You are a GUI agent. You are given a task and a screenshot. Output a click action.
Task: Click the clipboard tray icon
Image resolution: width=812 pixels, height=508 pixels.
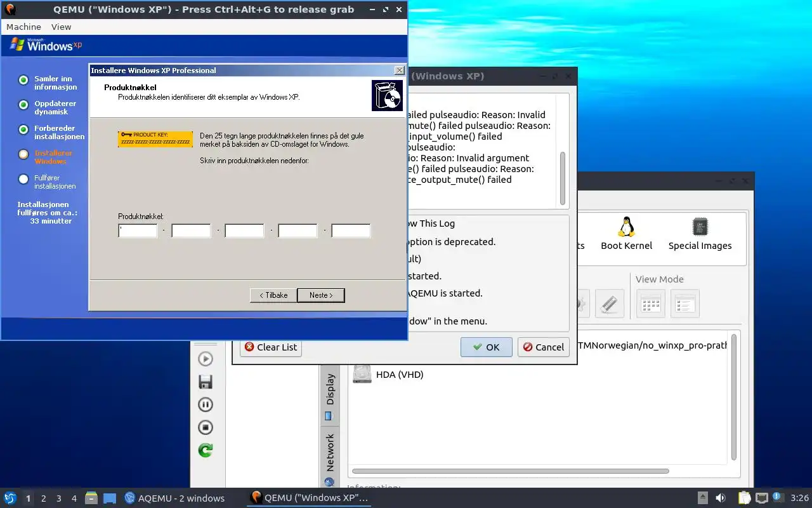tap(744, 498)
